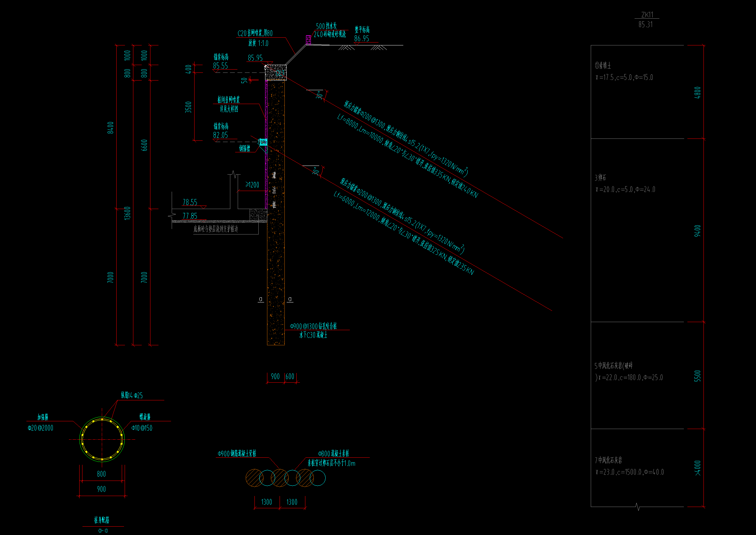Click the anchor elevation value "85.55"
The image size is (756, 535).
220,66
